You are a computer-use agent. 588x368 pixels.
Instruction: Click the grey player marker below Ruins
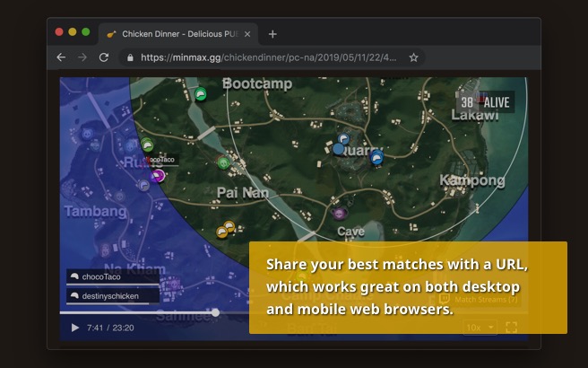click(143, 185)
